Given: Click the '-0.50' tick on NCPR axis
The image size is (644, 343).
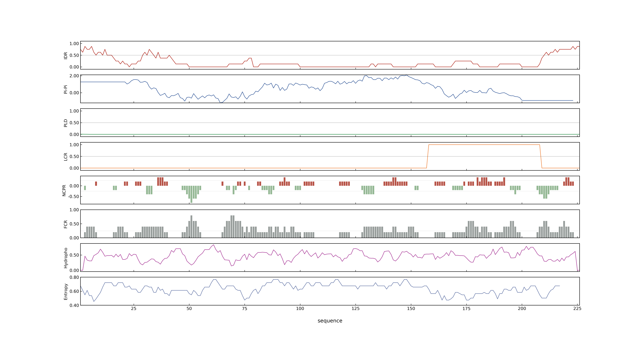Looking at the screenshot, I should [x=73, y=196].
